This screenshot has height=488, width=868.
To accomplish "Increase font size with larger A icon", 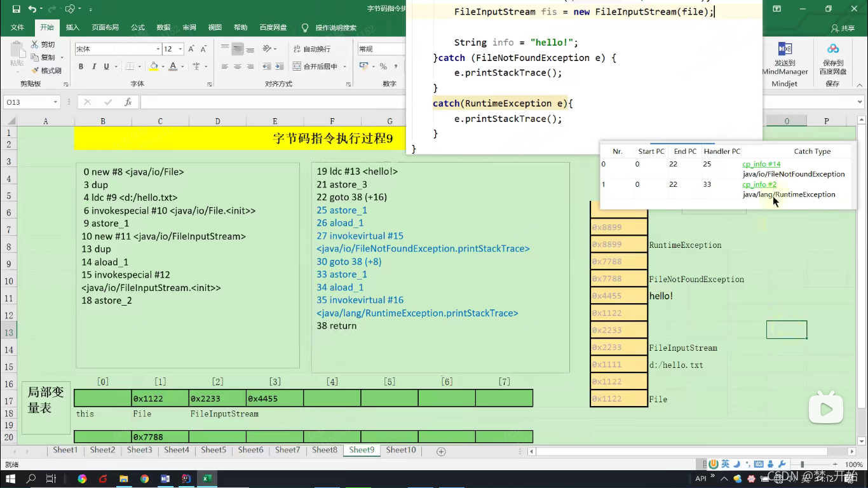I will tap(191, 49).
